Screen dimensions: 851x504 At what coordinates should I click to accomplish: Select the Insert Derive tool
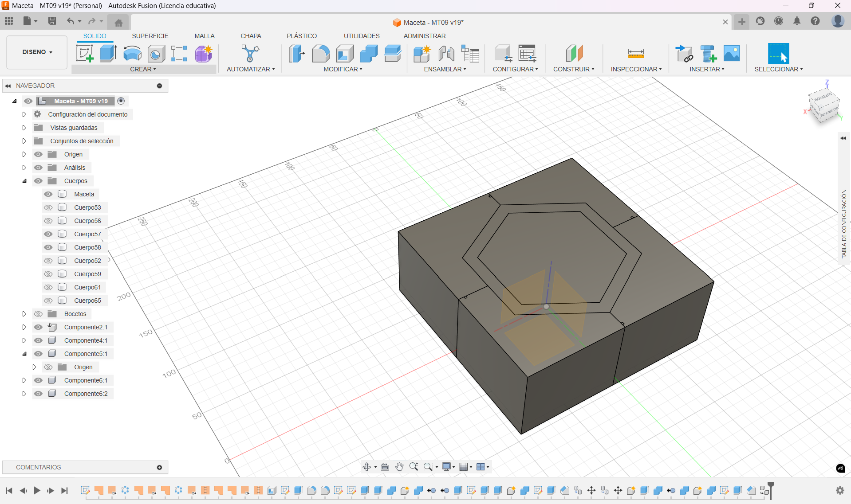point(684,54)
